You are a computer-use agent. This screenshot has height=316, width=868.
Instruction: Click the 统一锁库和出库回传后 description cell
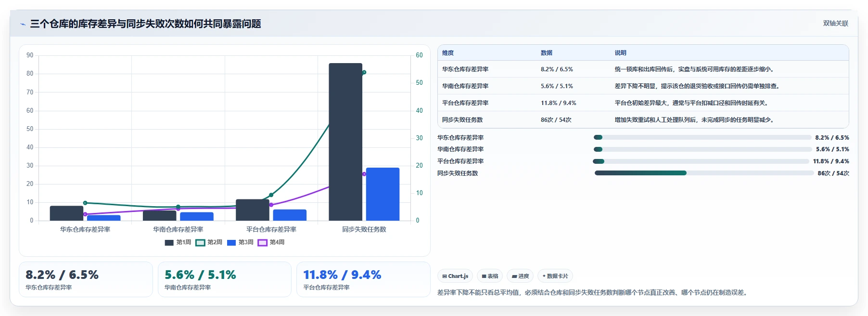[x=695, y=69]
